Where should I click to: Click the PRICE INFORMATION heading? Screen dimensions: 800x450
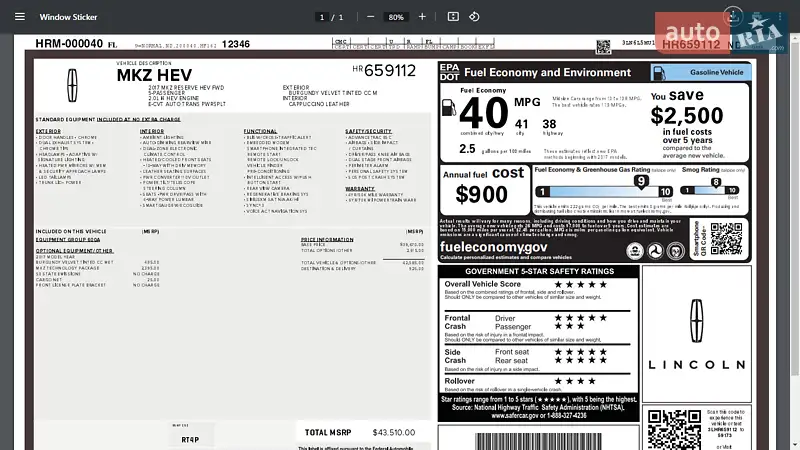[327, 239]
